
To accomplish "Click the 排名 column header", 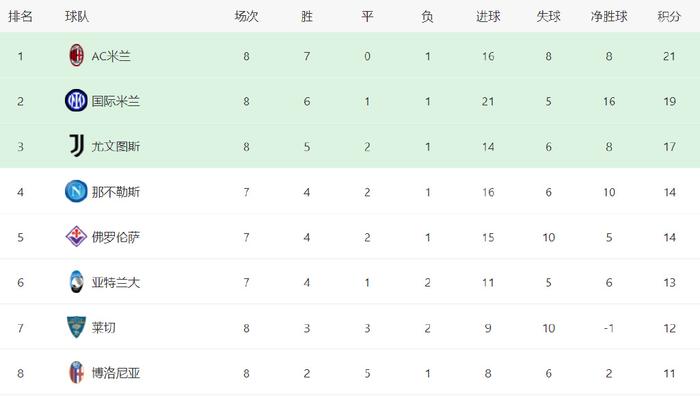I will point(20,17).
